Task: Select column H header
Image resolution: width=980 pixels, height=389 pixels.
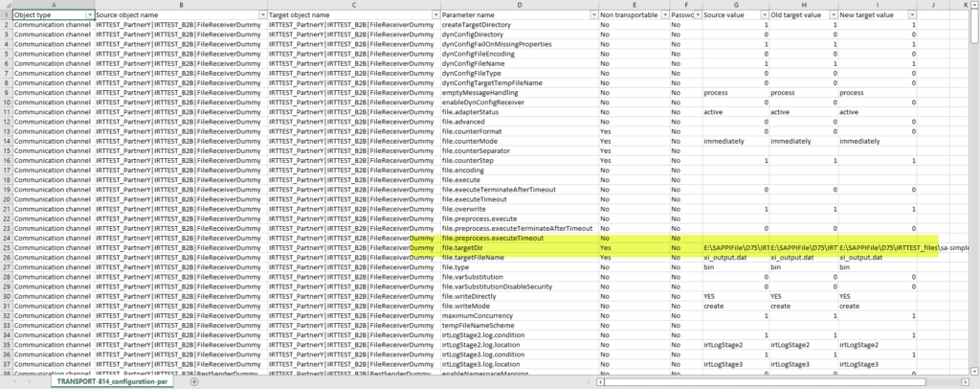Action: click(804, 5)
